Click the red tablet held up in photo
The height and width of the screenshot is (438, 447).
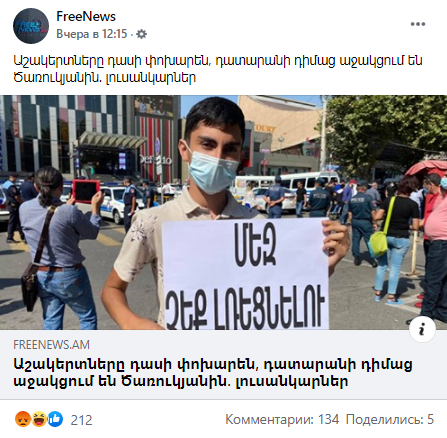(86, 191)
